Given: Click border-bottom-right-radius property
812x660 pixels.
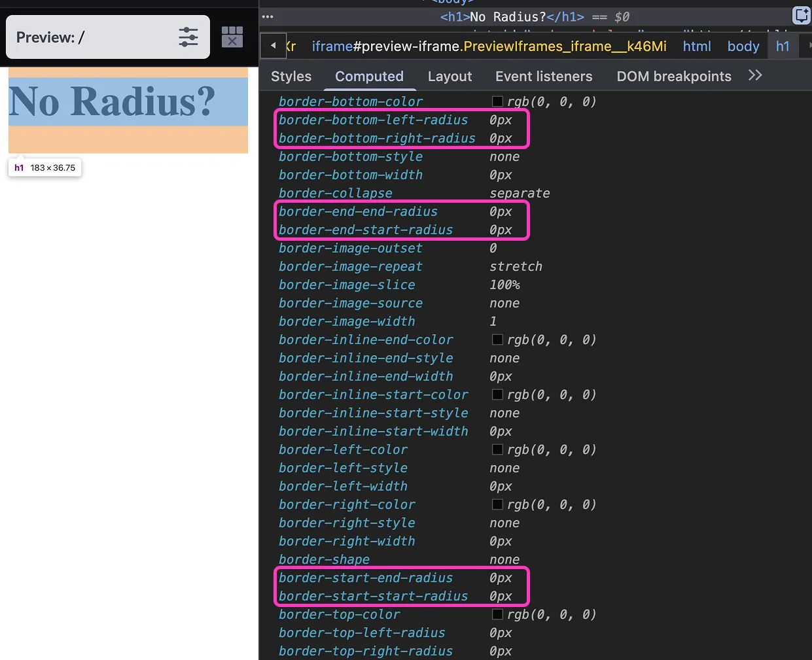Looking at the screenshot, I should point(377,138).
